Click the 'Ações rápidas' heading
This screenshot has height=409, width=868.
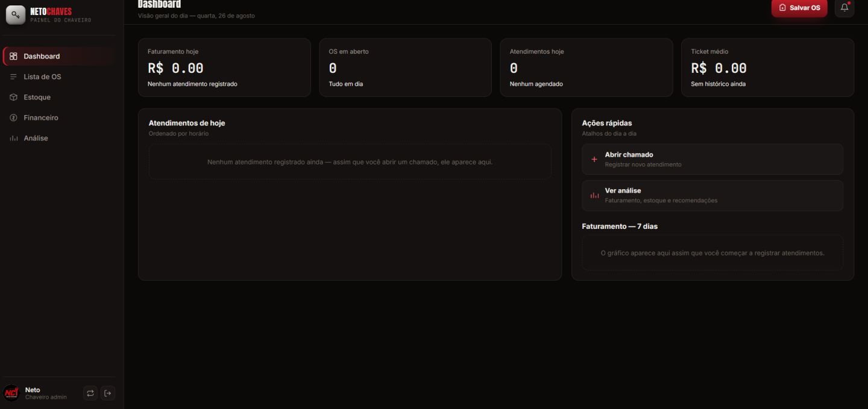click(x=607, y=123)
